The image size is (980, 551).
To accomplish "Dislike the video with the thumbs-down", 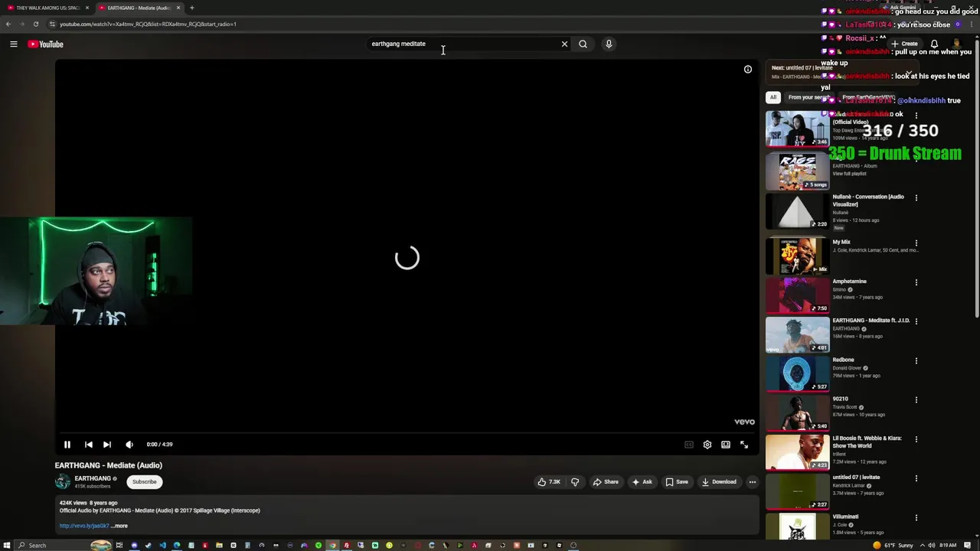I will (575, 481).
